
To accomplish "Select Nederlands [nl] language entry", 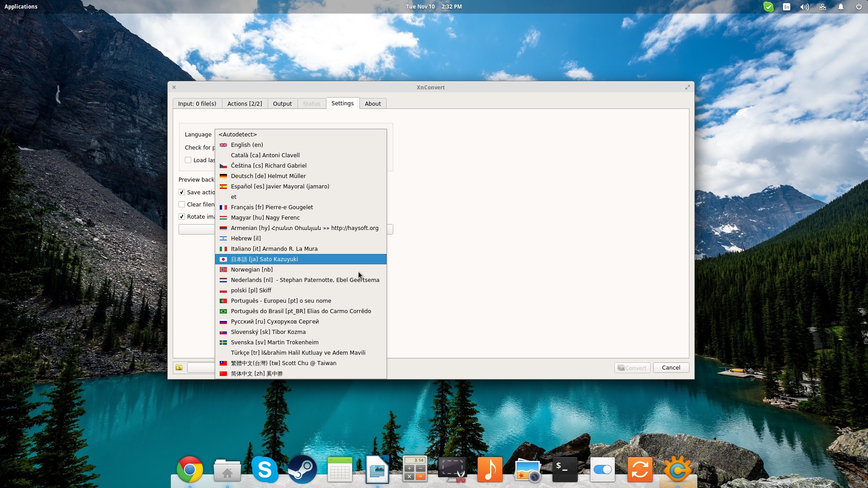I will (x=301, y=280).
